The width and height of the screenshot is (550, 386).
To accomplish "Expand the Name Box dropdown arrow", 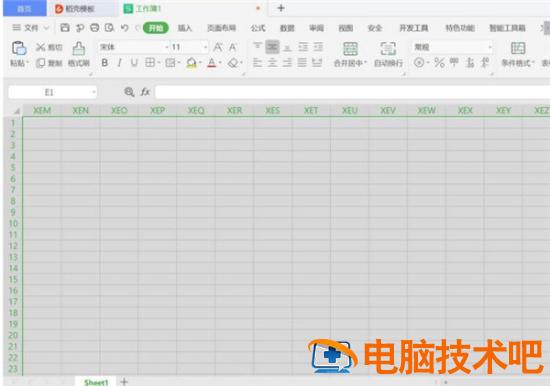I will [94, 92].
